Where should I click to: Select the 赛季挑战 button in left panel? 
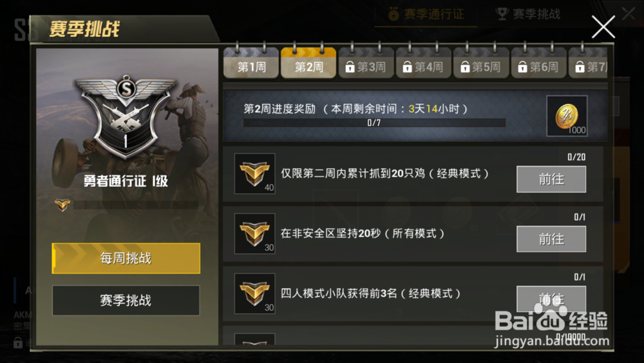tap(126, 300)
